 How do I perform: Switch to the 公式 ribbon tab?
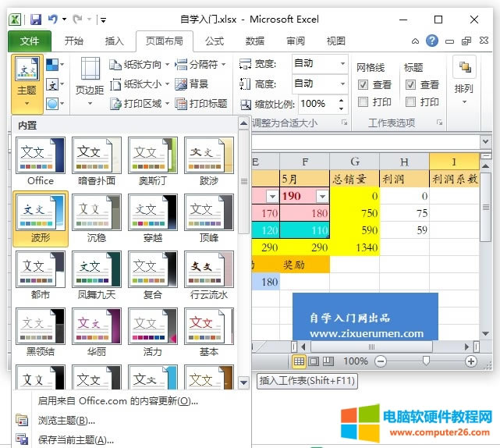pos(214,41)
